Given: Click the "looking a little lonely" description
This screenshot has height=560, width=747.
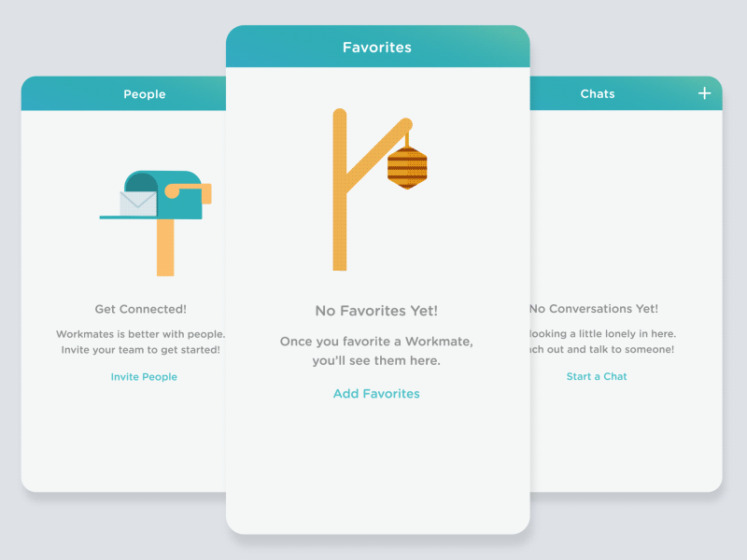Looking at the screenshot, I should click(601, 334).
